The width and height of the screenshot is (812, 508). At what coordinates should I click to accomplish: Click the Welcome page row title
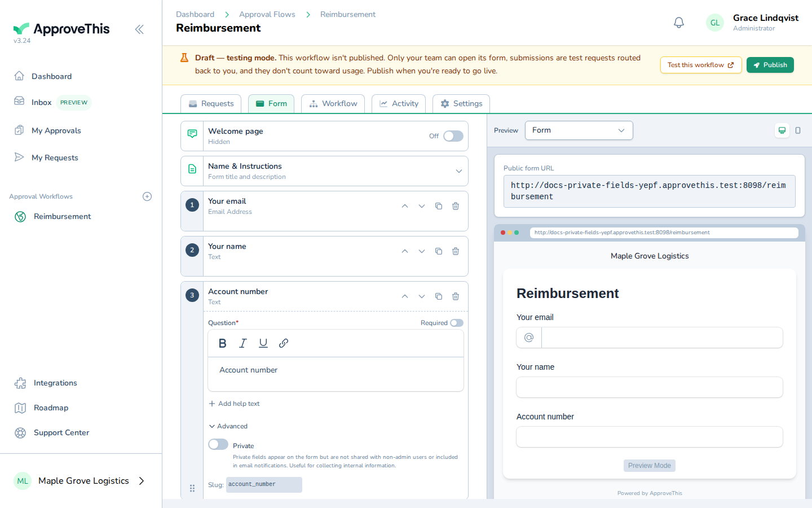pos(236,131)
